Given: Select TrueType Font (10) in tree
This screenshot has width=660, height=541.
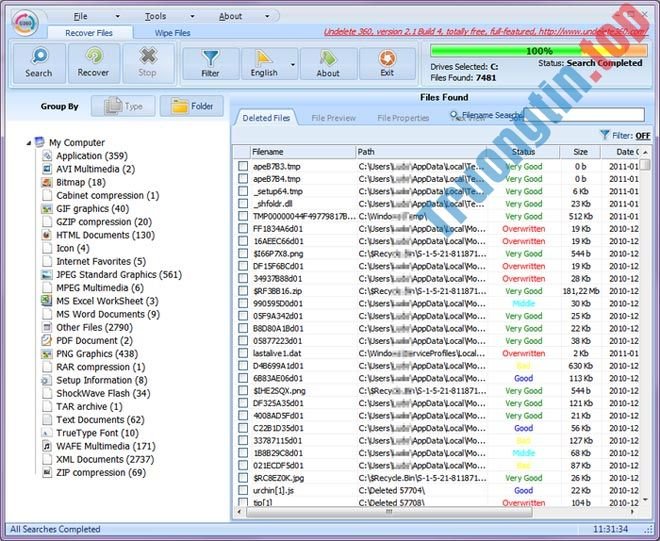Looking at the screenshot, I should pos(97,433).
